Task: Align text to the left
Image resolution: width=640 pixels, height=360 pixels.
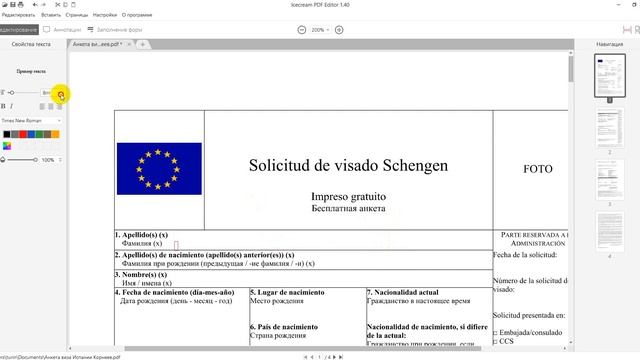Action: tap(42, 106)
